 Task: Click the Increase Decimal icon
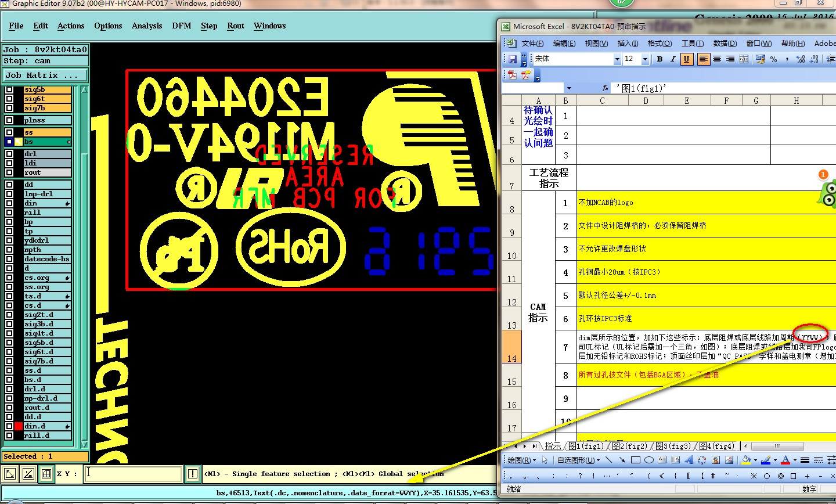pyautogui.click(x=801, y=59)
